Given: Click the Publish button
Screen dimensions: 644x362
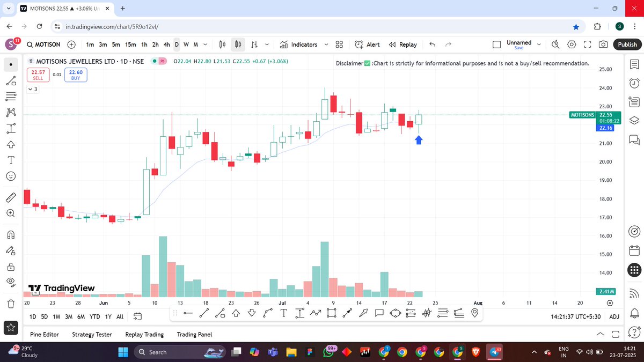Looking at the screenshot, I should tap(627, 45).
